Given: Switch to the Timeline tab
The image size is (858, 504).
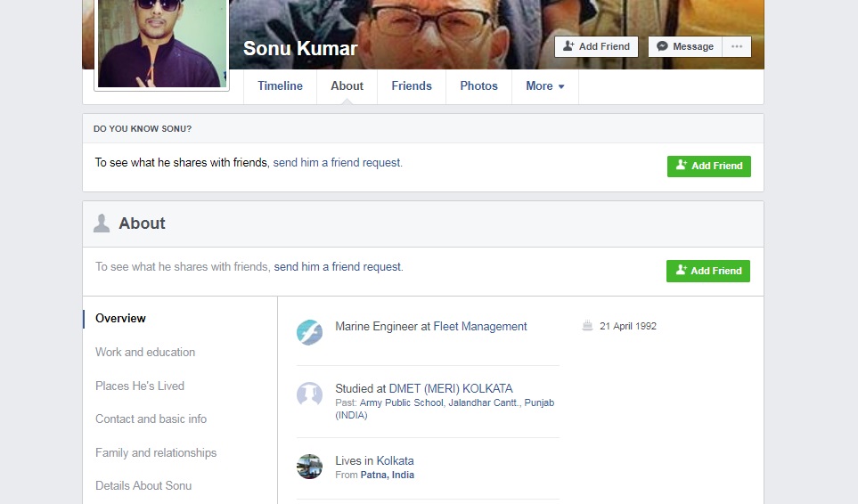Looking at the screenshot, I should 280,86.
